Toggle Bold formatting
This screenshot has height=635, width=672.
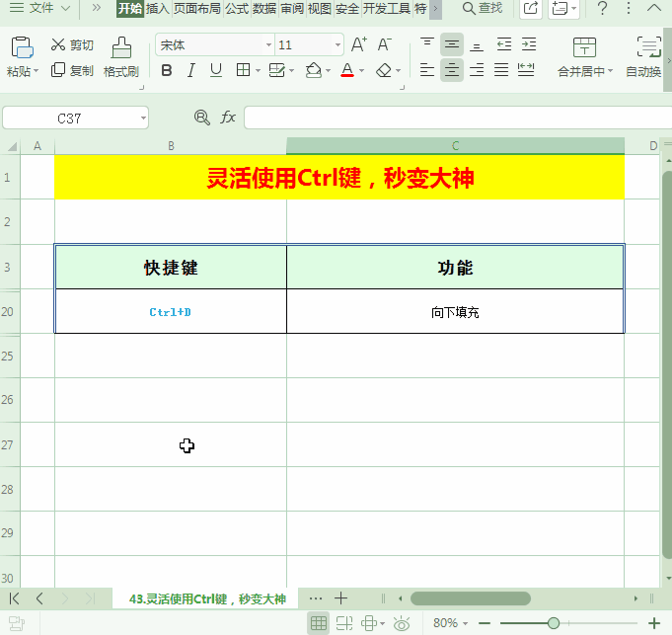(167, 70)
